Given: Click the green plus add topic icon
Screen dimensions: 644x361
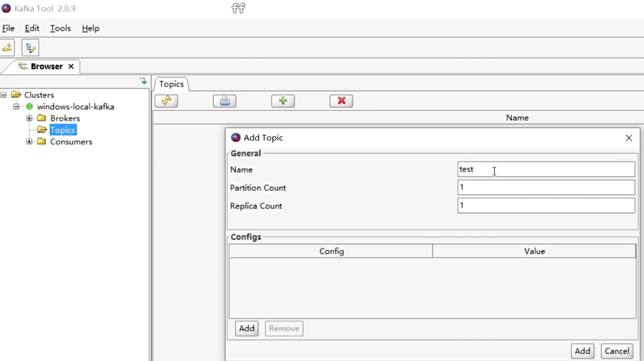Looking at the screenshot, I should [x=283, y=101].
